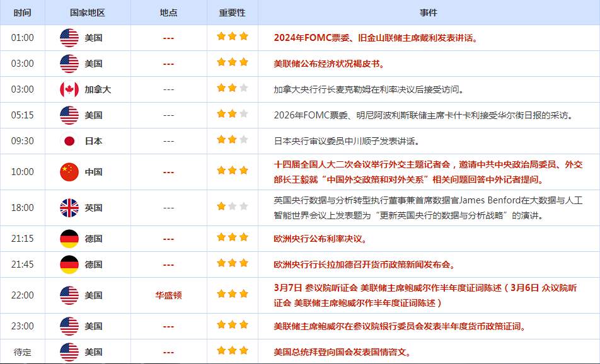Click the 待定 time cell
Image resolution: width=600 pixels, height=364 pixels.
click(x=22, y=352)
